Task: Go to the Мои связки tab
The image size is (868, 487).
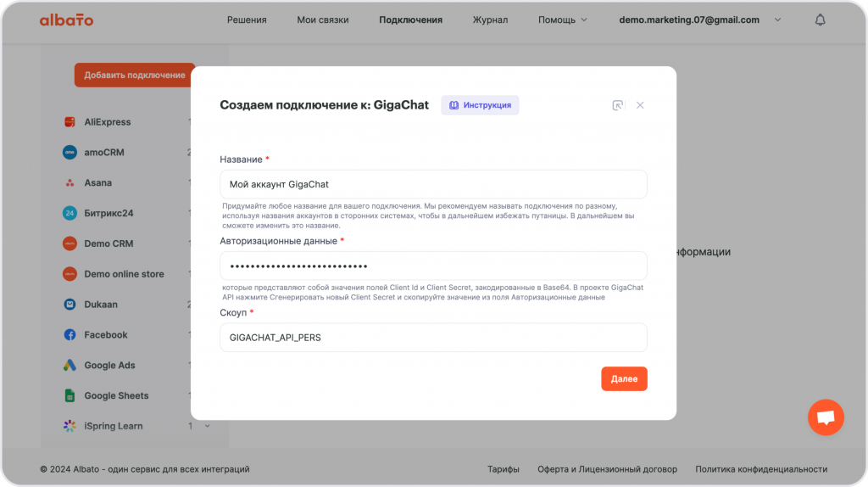Action: 322,20
